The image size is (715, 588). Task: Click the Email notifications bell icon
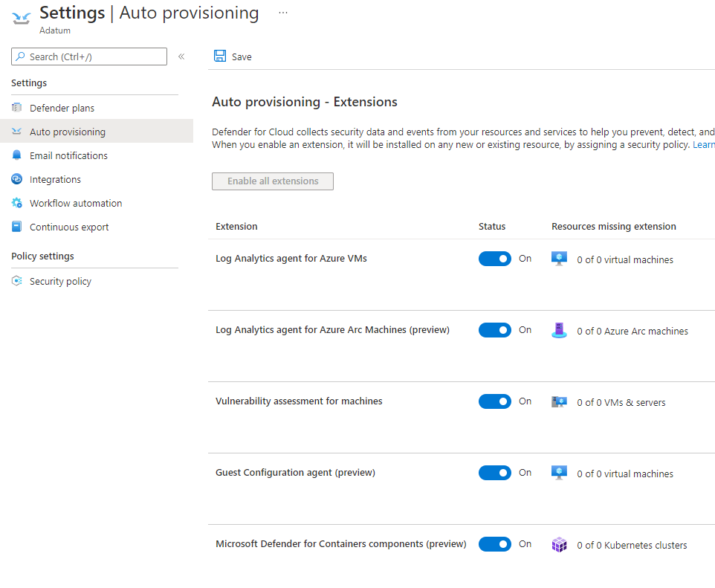point(17,155)
